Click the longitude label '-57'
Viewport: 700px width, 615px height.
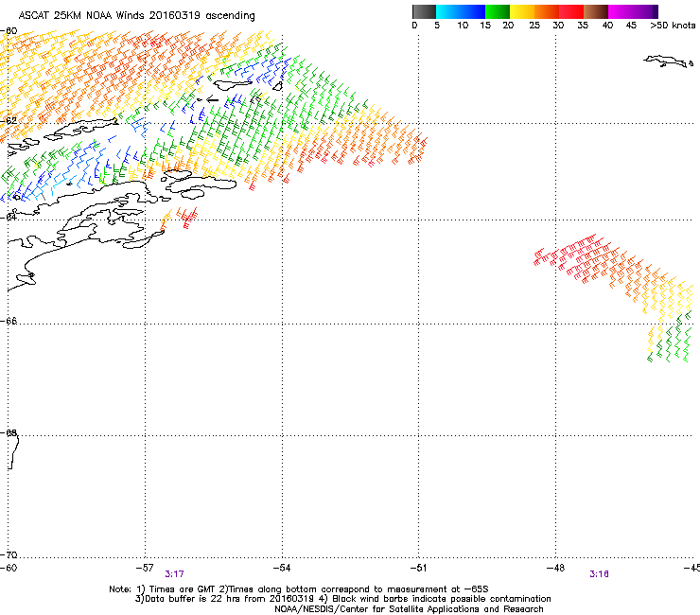click(145, 568)
